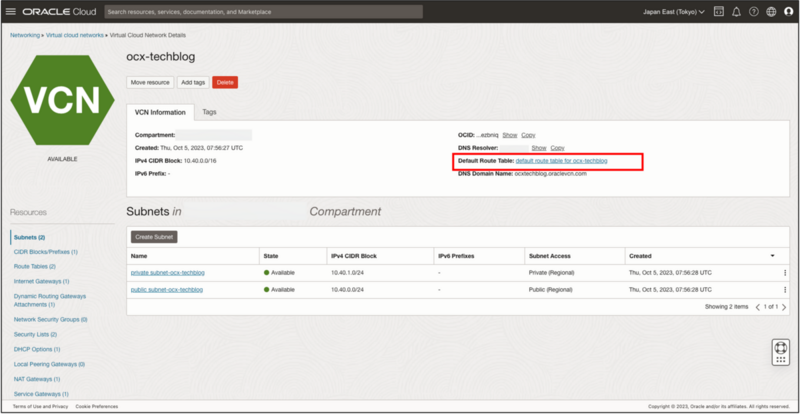
Task: Select Security Lists (2) resource
Action: (35, 334)
